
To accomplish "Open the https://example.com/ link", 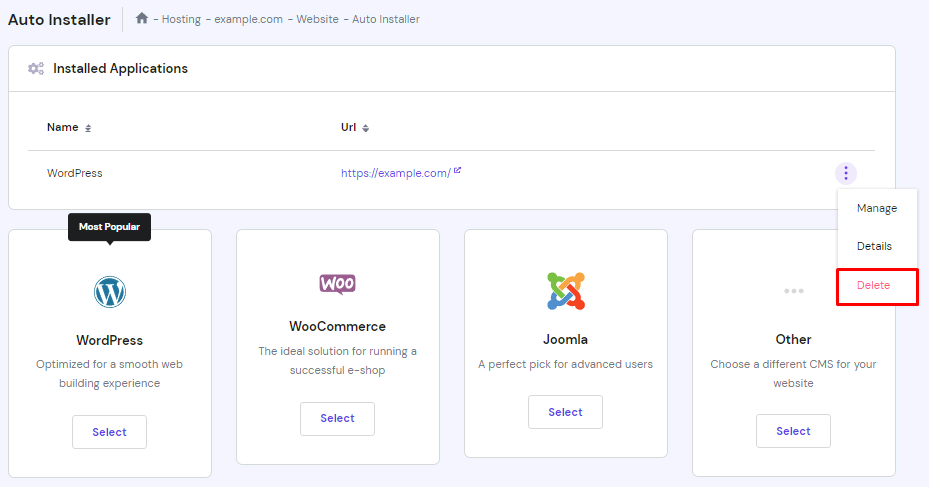I will [395, 173].
